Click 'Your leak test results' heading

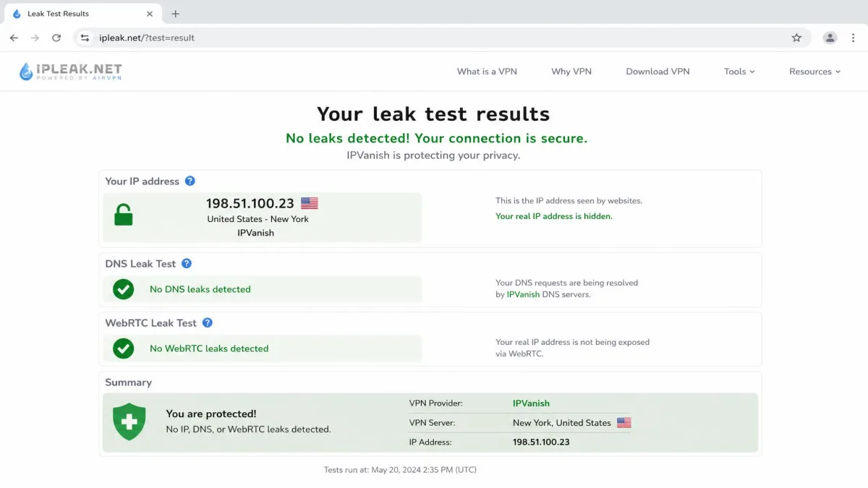tap(433, 114)
